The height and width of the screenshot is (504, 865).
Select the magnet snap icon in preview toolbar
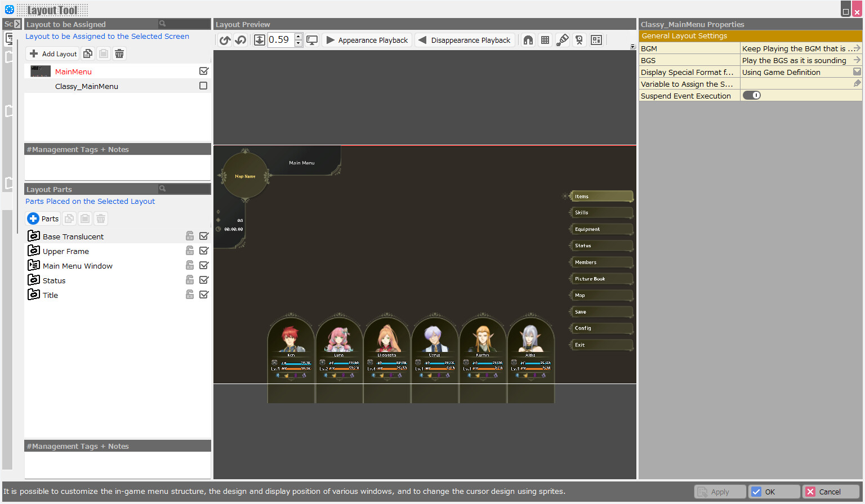pos(528,40)
